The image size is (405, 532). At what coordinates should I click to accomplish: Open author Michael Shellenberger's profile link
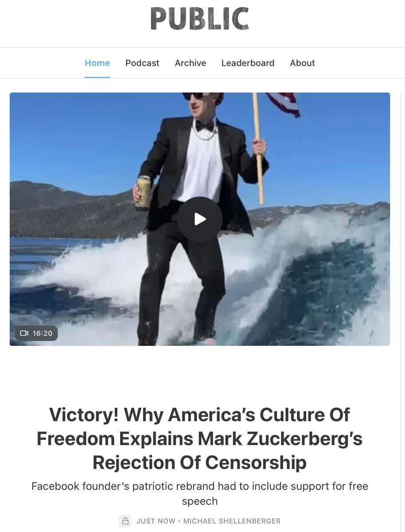[x=231, y=521]
